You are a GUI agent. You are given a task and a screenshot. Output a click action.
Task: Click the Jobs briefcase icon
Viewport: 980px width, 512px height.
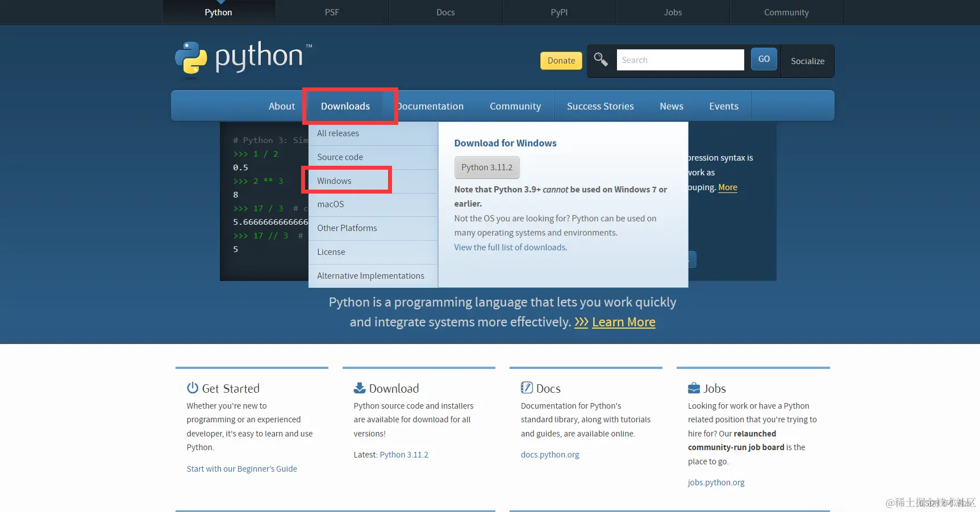coord(694,388)
